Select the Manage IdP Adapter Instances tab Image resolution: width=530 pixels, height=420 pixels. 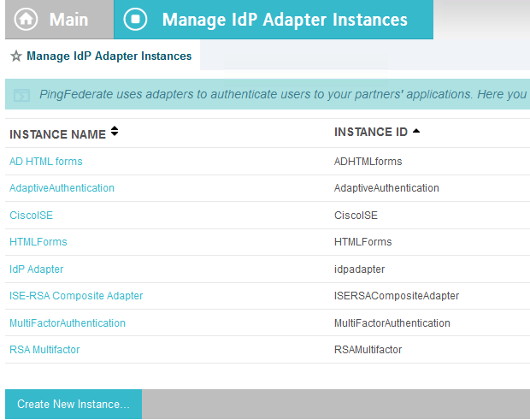tap(274, 20)
